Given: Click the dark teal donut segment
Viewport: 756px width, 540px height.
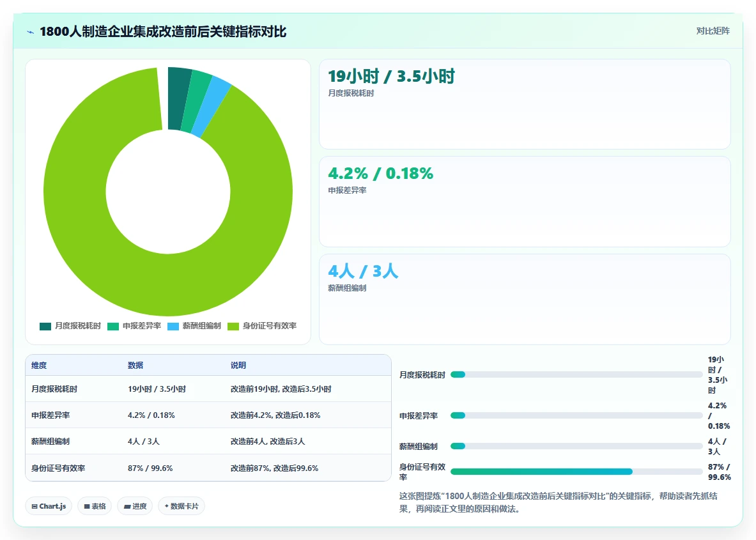Looking at the screenshot, I should pos(177,98).
